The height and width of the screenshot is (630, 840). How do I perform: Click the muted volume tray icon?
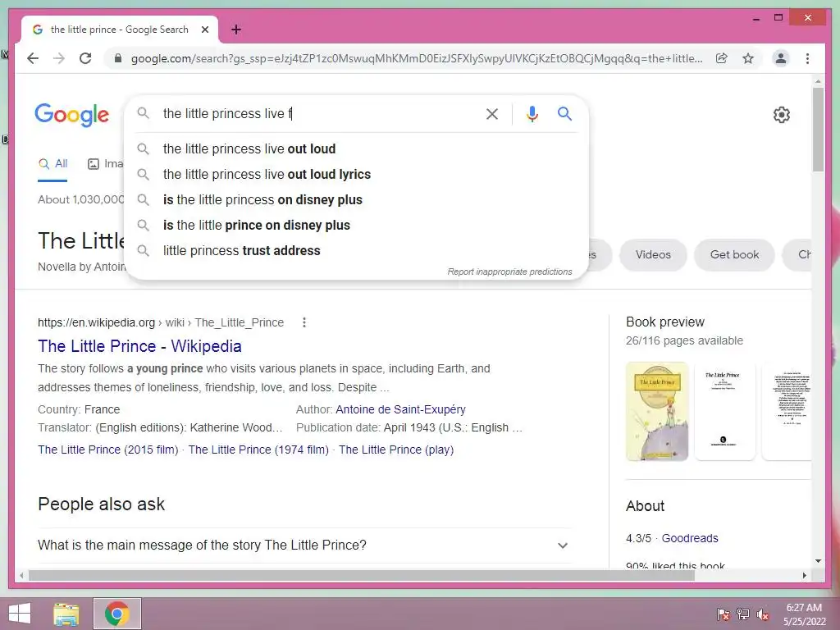point(762,614)
